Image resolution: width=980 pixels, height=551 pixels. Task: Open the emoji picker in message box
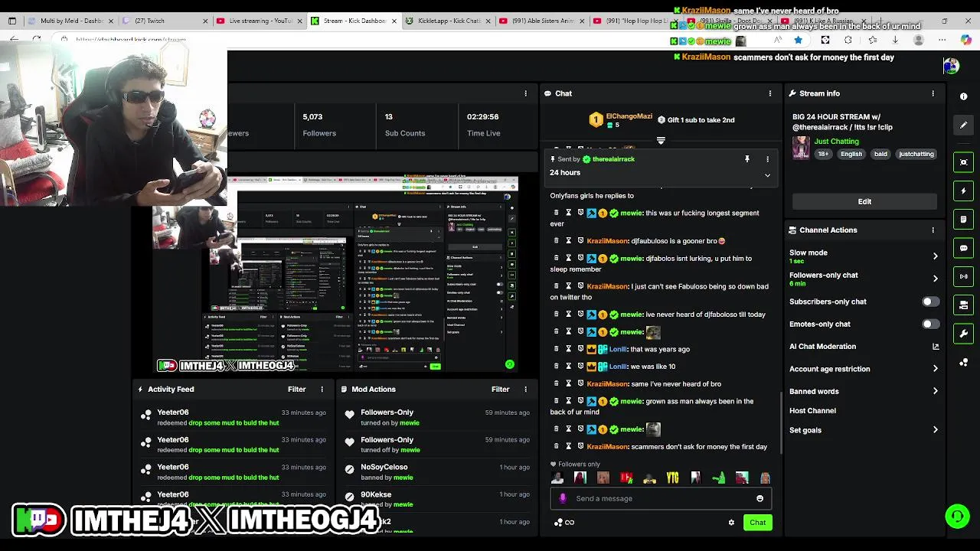(x=759, y=498)
